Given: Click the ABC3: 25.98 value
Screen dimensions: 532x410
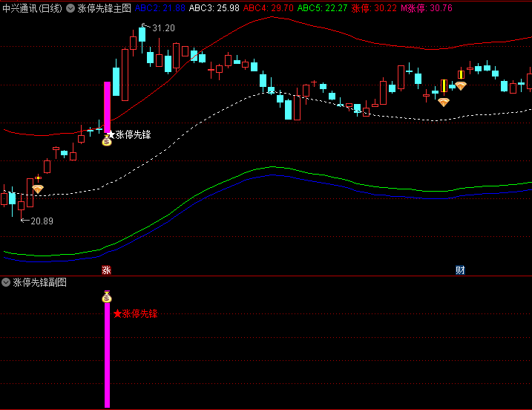Looking at the screenshot, I should tap(214, 8).
